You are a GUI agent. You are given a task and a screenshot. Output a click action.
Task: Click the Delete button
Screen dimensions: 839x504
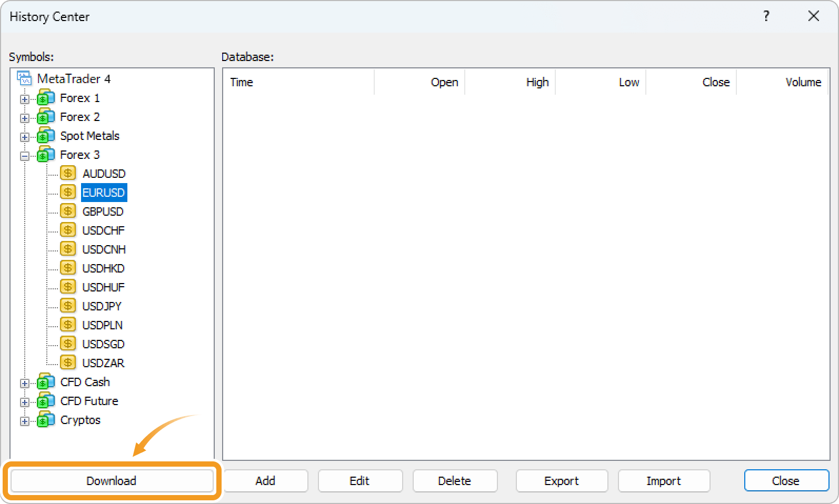point(455,481)
